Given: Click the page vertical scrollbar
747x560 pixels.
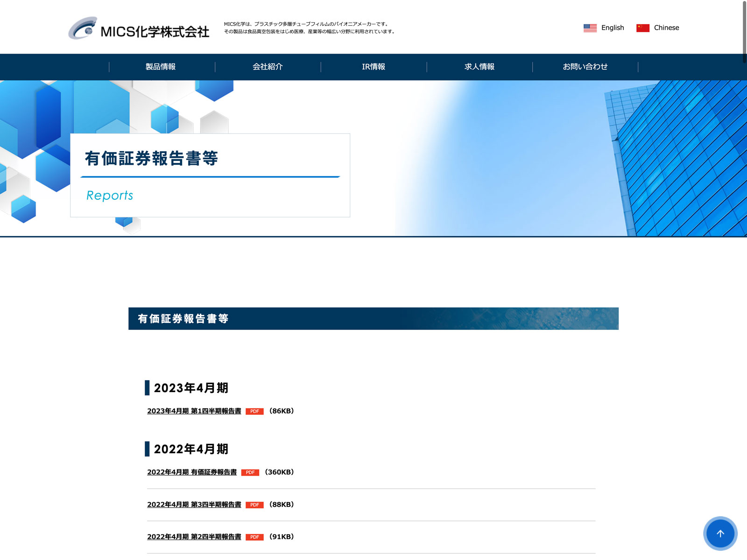Looking at the screenshot, I should (744, 32).
